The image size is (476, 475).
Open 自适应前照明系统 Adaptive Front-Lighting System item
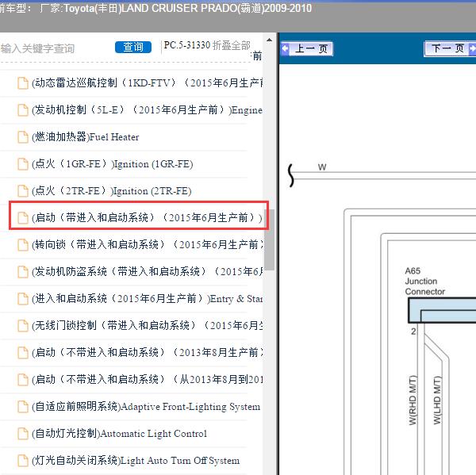146,406
